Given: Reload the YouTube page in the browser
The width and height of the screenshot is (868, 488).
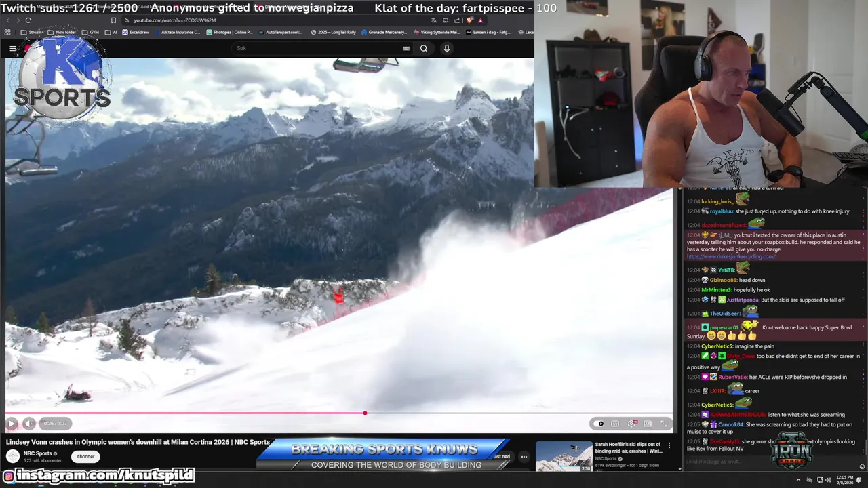Looking at the screenshot, I should [28, 20].
